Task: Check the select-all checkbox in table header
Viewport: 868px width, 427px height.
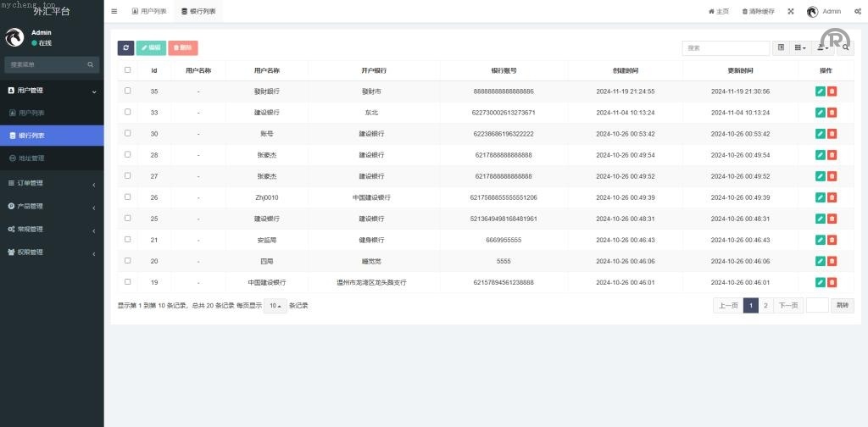Action: pyautogui.click(x=128, y=70)
